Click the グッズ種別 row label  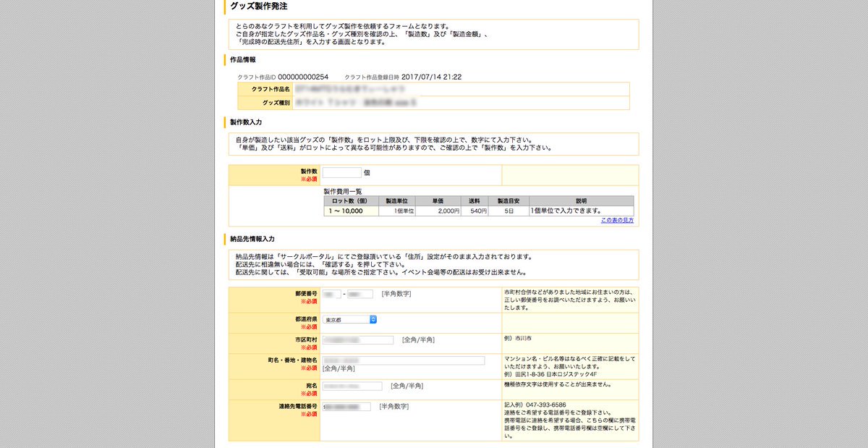pos(276,103)
